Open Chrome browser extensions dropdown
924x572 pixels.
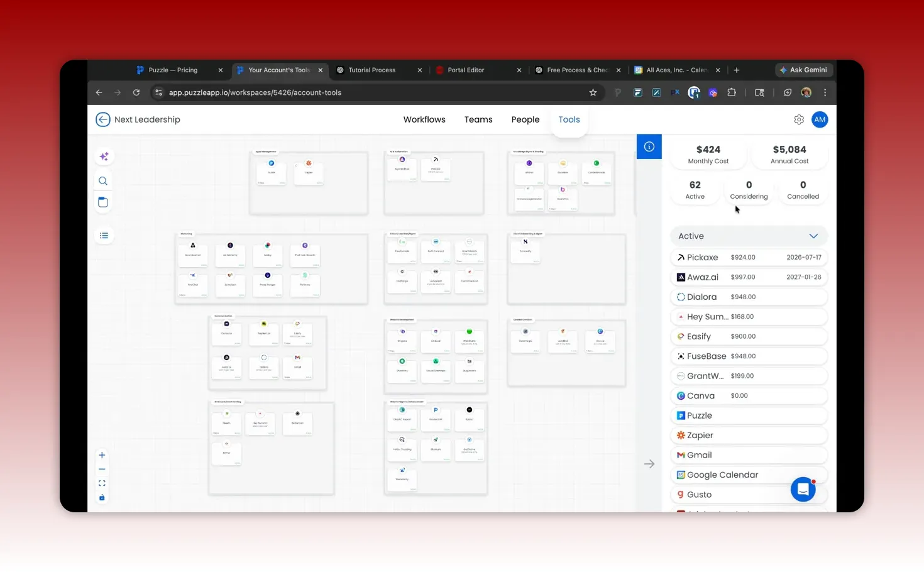tap(732, 92)
